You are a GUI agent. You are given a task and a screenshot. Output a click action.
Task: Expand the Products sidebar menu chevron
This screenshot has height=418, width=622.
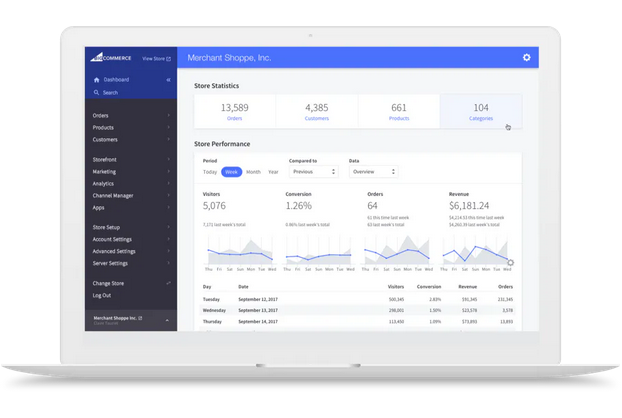(x=169, y=127)
